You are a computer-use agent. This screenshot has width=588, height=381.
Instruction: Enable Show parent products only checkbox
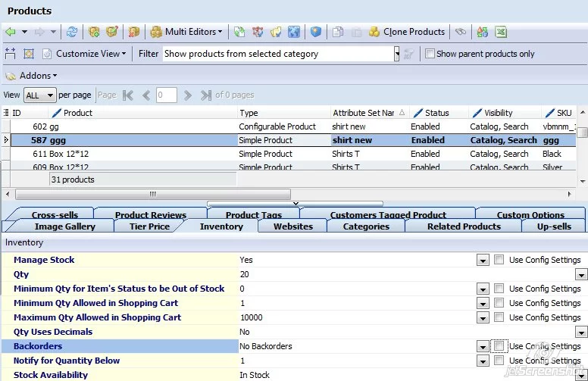click(x=430, y=54)
